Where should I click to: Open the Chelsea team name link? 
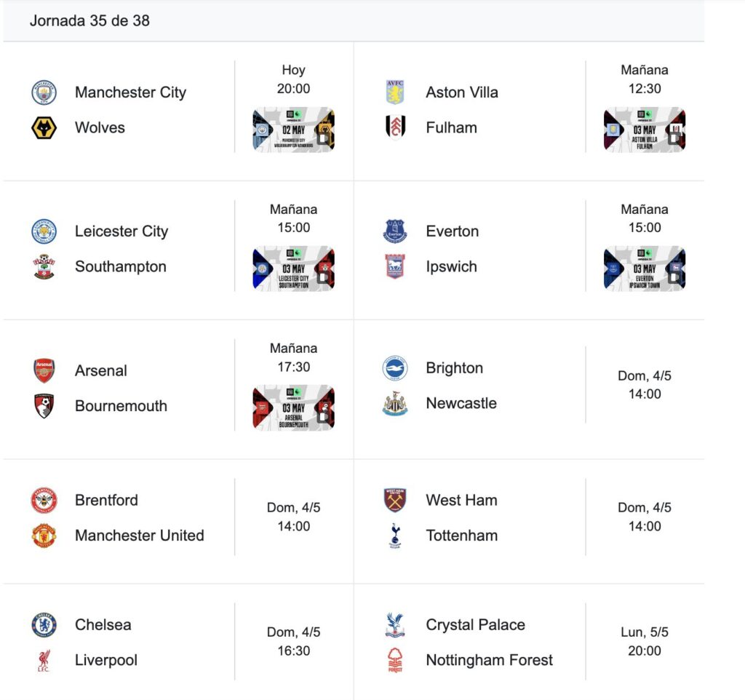pos(103,624)
